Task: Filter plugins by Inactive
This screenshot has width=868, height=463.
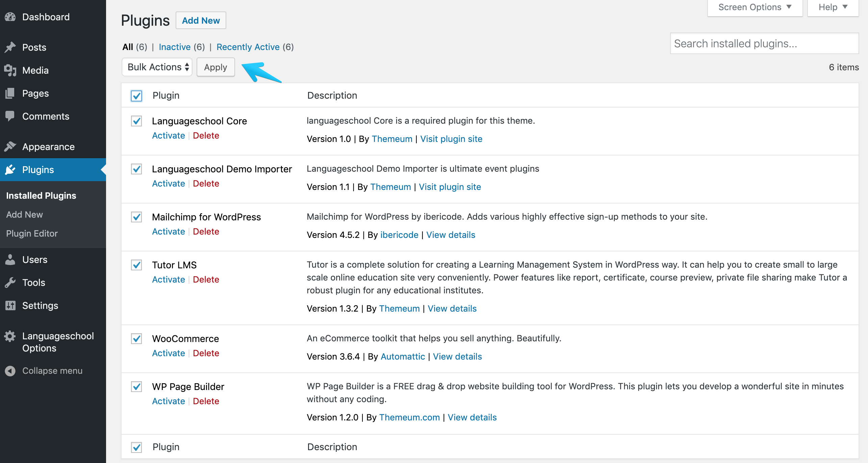Action: 175,47
